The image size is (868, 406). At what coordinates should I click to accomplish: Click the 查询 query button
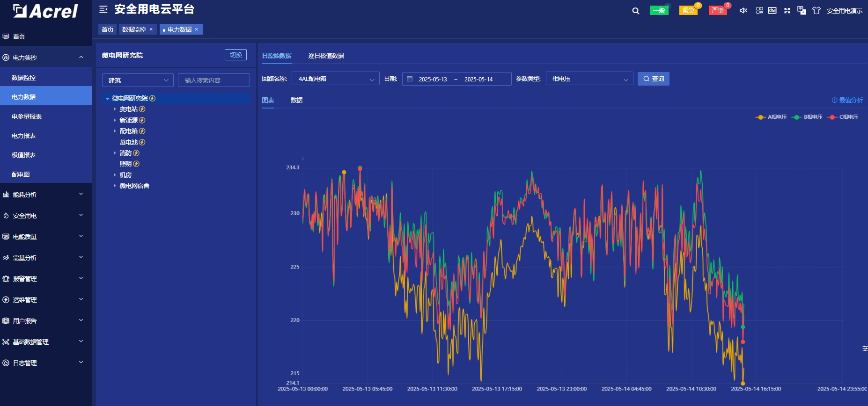click(653, 79)
